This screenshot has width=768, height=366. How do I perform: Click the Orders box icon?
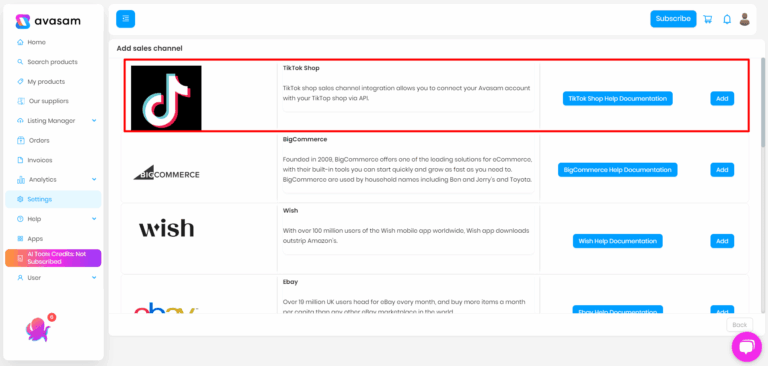[21, 140]
